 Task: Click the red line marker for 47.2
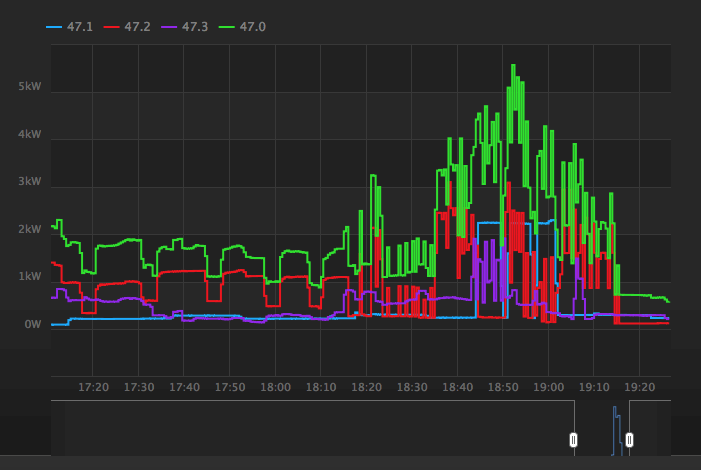[x=111, y=26]
